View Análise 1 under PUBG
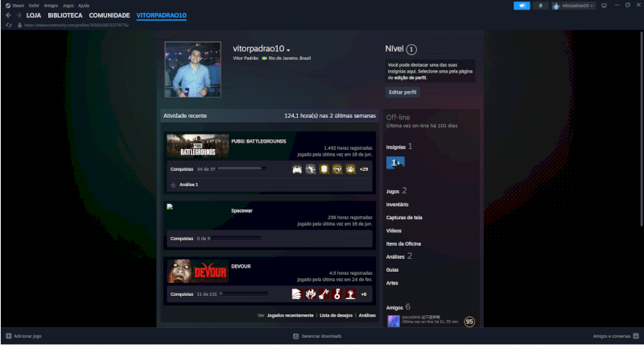This screenshot has width=644, height=345. (x=188, y=185)
